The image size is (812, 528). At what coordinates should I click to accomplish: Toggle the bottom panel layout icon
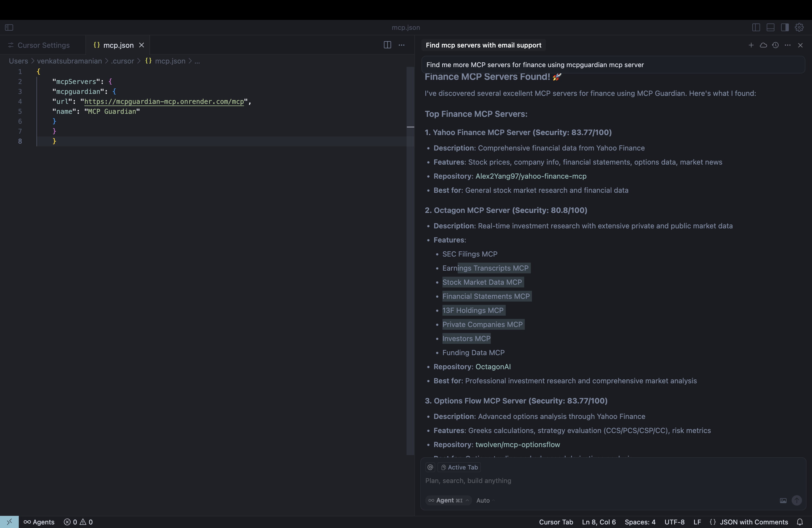770,27
